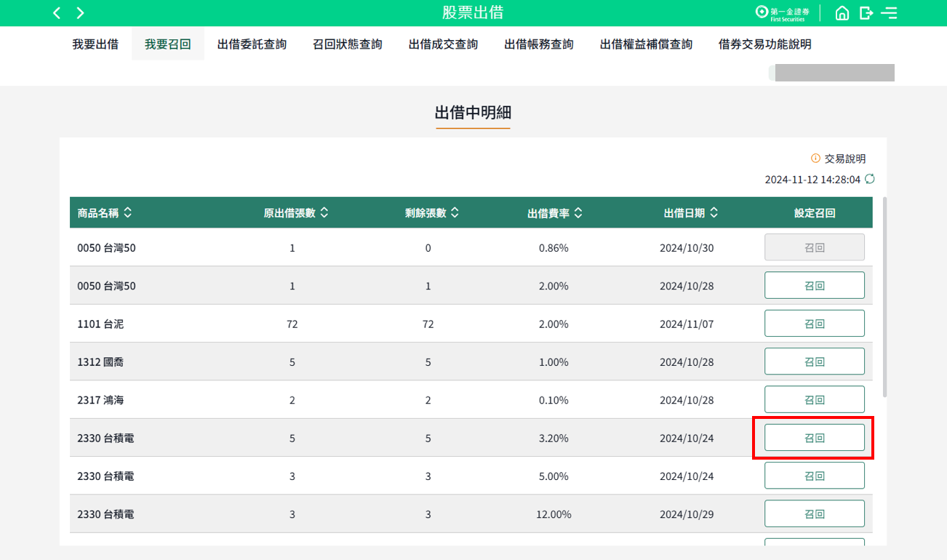Go forward with the right arrow icon
The width and height of the screenshot is (947, 560).
point(81,13)
